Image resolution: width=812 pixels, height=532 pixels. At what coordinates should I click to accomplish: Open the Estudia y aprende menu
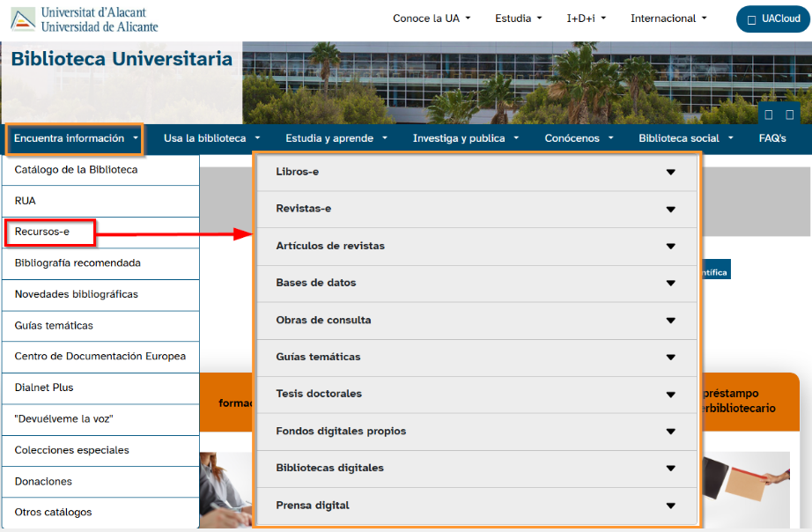[x=336, y=138]
